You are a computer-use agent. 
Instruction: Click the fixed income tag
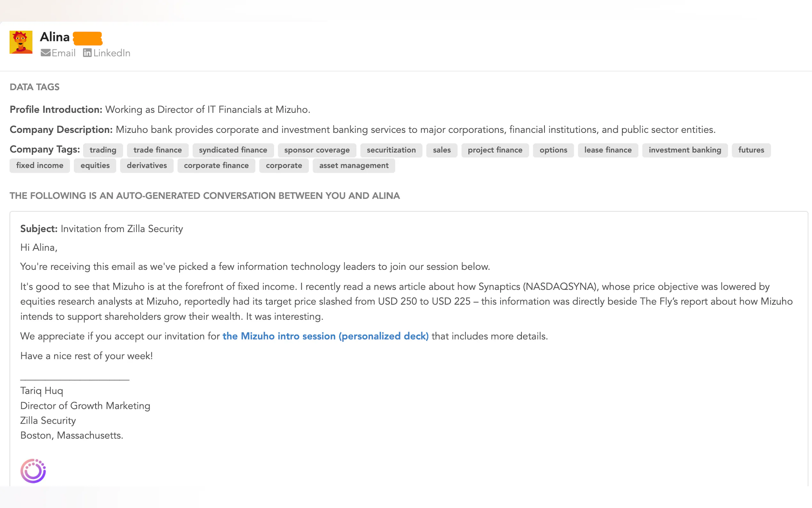coord(40,165)
